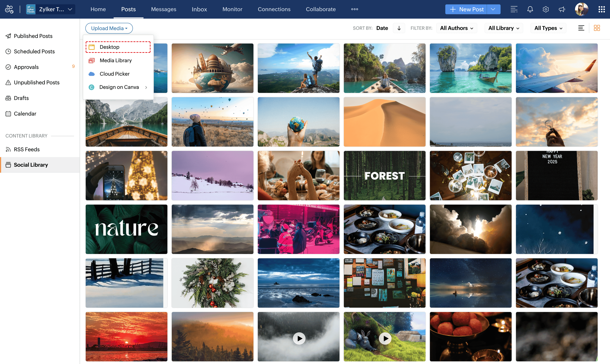Open the notifications bell icon

pos(530,9)
